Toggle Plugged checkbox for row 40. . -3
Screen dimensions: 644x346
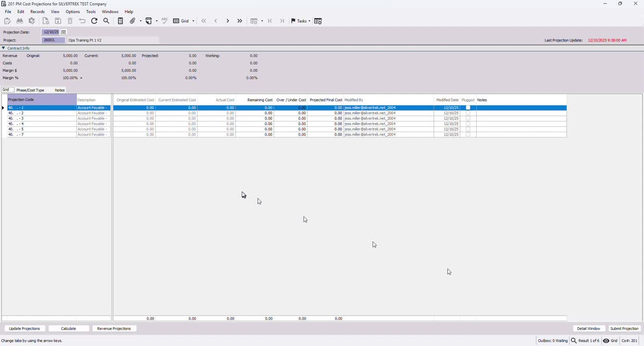point(468,118)
